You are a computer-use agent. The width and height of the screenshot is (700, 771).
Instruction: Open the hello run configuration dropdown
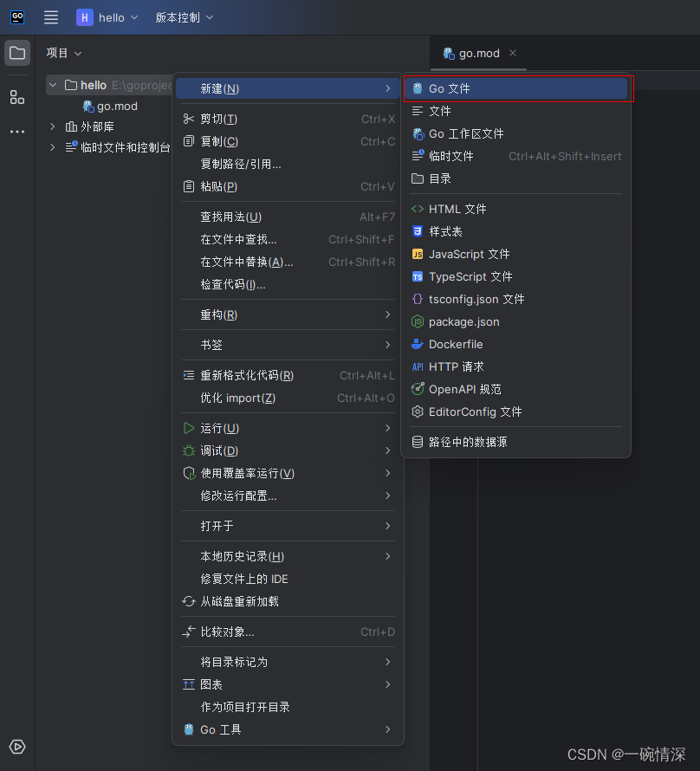pyautogui.click(x=107, y=16)
